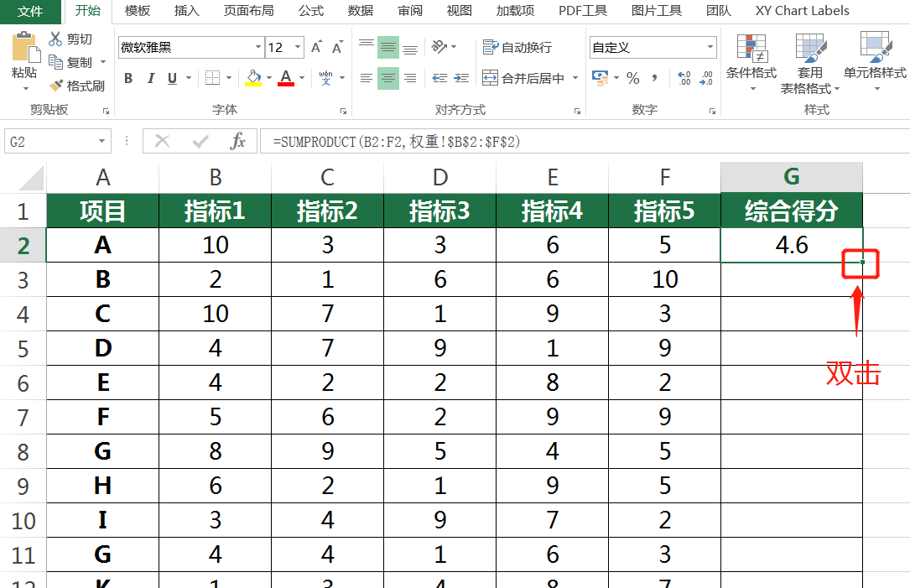Open the font name dropdown 微软雅黑
The width and height of the screenshot is (910, 588).
point(257,48)
